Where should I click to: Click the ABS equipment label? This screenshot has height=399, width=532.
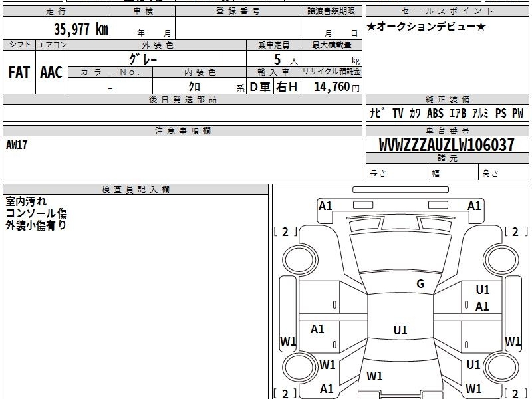(x=435, y=113)
